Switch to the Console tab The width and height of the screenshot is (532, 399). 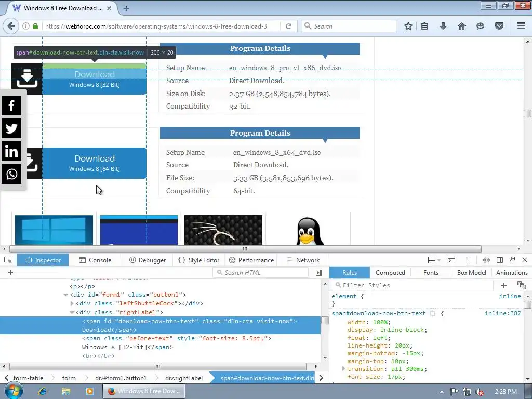point(95,260)
